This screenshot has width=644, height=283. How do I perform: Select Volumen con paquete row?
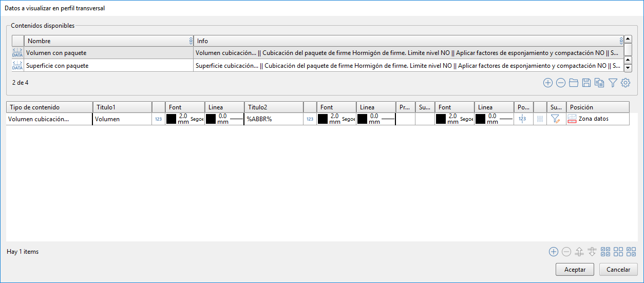(x=318, y=52)
